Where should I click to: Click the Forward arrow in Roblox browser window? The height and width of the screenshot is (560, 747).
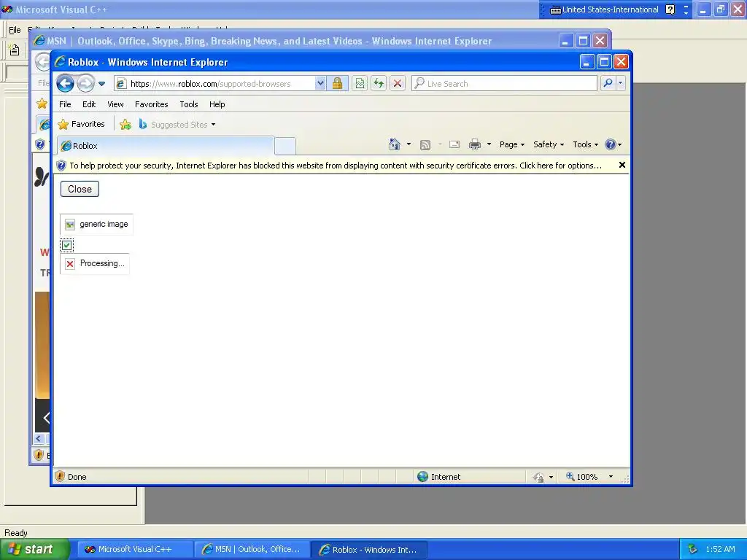coord(86,84)
